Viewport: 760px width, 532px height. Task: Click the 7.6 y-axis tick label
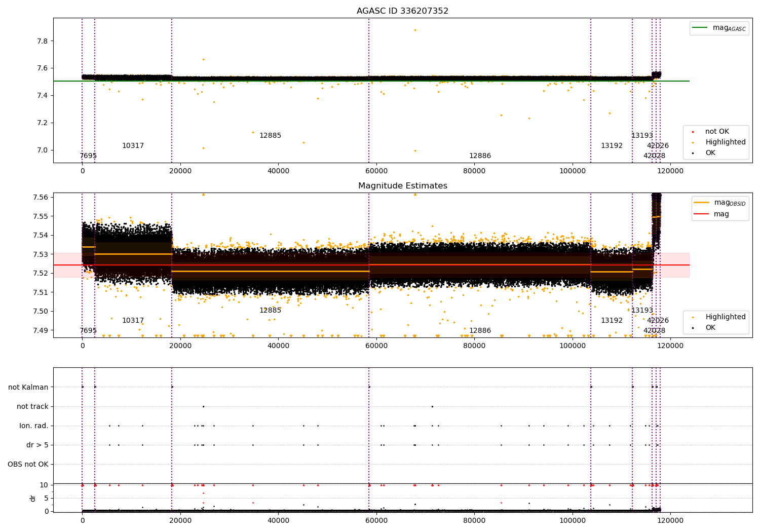[43, 68]
